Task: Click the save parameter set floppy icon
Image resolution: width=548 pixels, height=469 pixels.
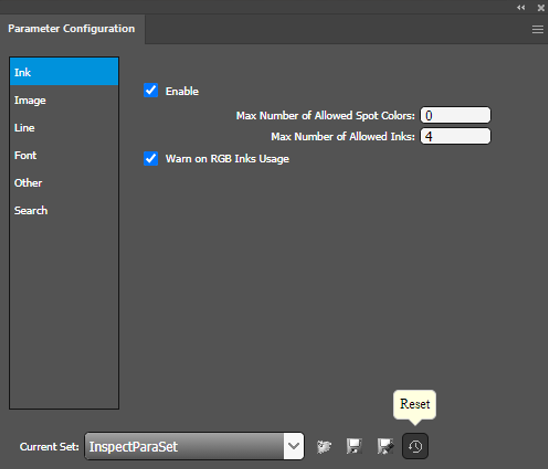Action: (354, 446)
